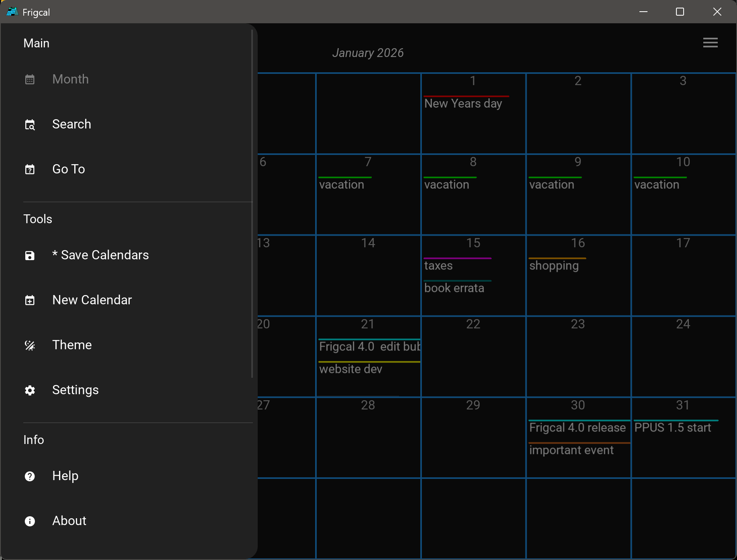Image resolution: width=737 pixels, height=560 pixels.
Task: Open the Frigcal 4.0 release event
Action: (577, 428)
